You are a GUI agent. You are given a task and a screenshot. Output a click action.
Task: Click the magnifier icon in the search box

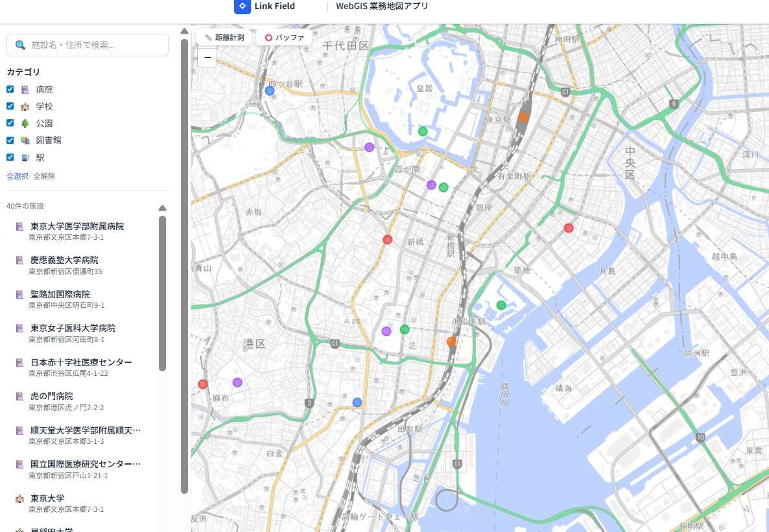point(20,45)
